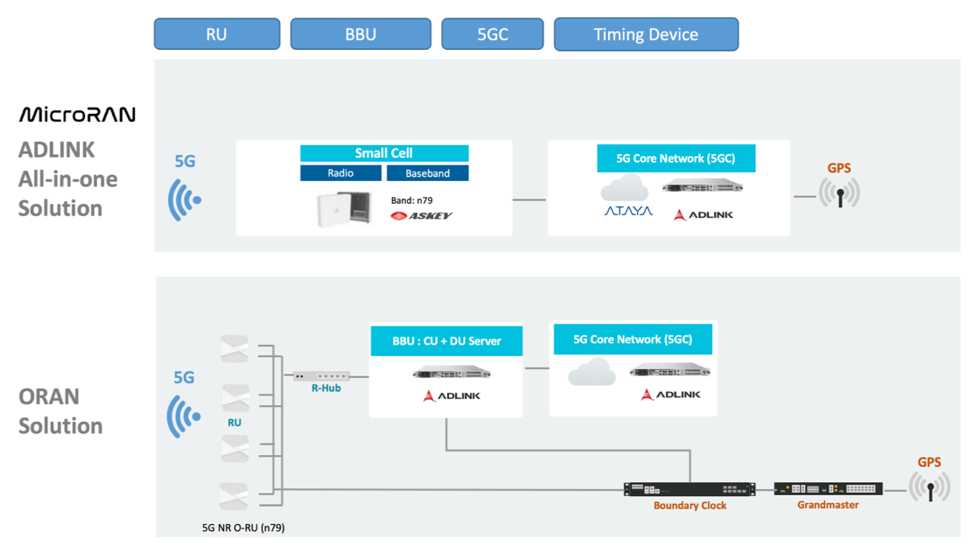The width and height of the screenshot is (980, 560).
Task: Click the cloud icon in ORAN 5GC box
Action: tap(591, 371)
